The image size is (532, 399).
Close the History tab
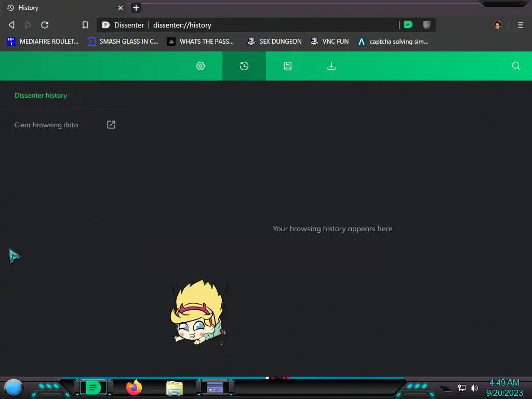[121, 8]
